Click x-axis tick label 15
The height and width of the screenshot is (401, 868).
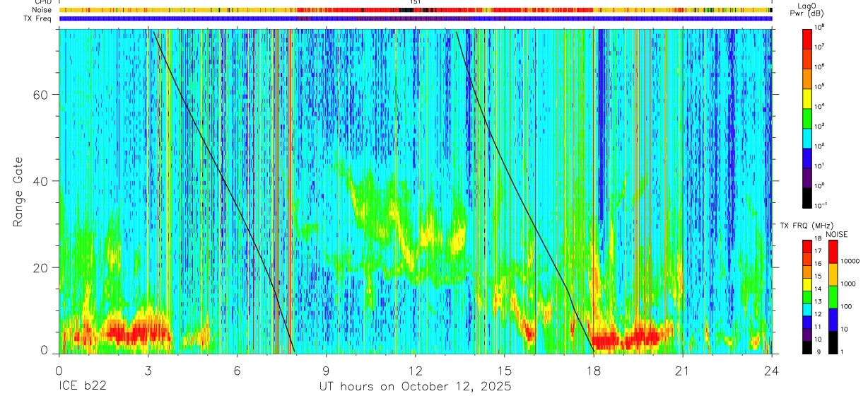point(504,371)
